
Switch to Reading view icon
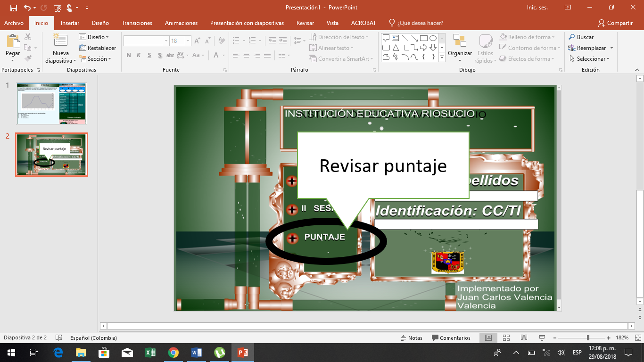(x=524, y=338)
